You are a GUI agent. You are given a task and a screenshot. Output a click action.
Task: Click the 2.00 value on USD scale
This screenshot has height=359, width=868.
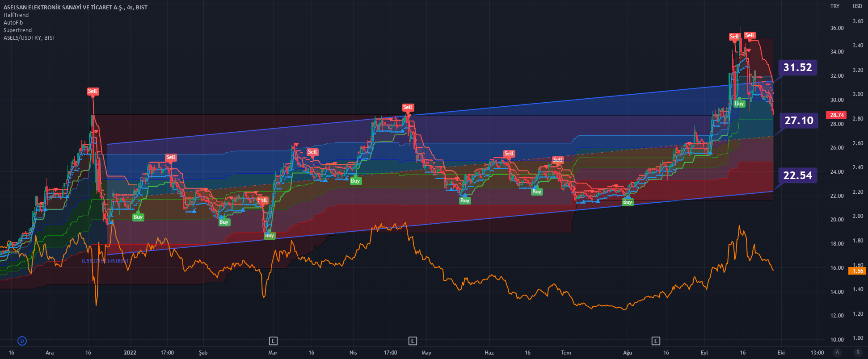point(858,216)
